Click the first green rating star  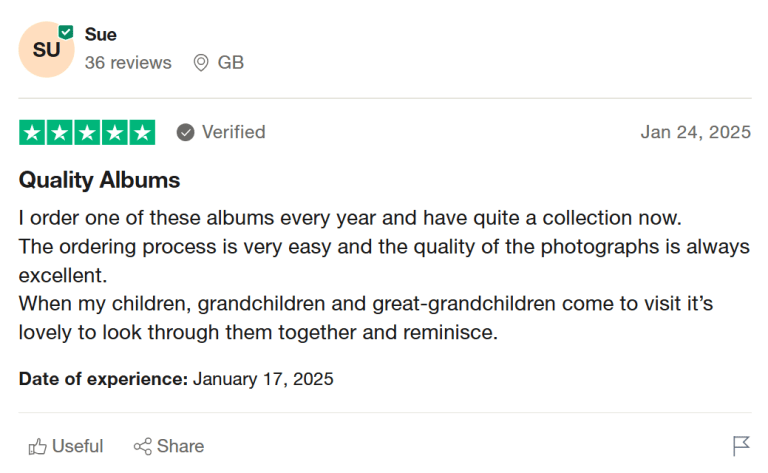pyautogui.click(x=32, y=132)
